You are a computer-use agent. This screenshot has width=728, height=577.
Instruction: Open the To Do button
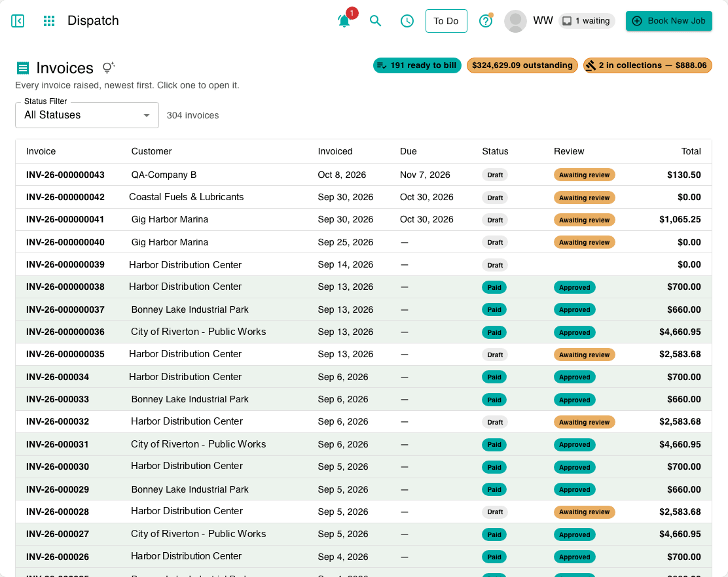[446, 21]
